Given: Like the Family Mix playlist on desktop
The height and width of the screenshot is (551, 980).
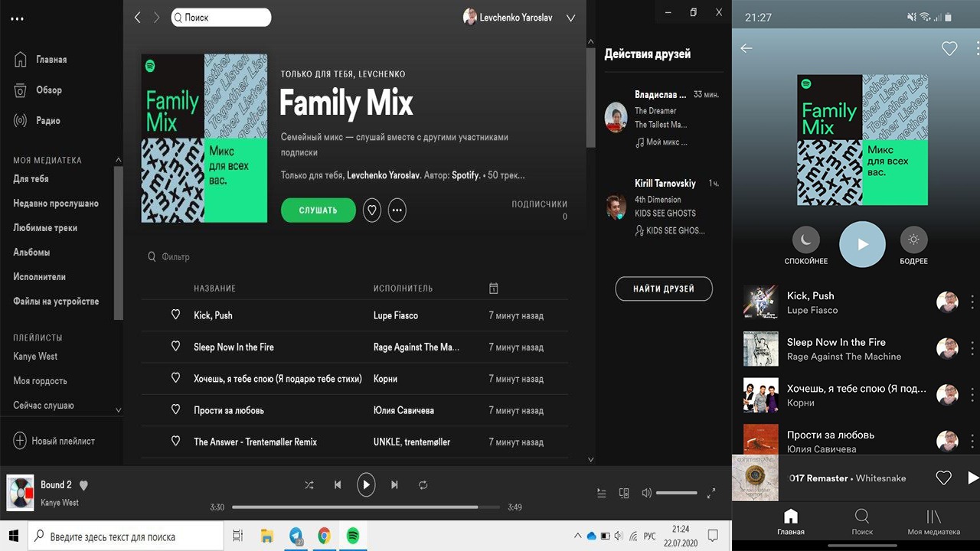Looking at the screenshot, I should pos(372,210).
